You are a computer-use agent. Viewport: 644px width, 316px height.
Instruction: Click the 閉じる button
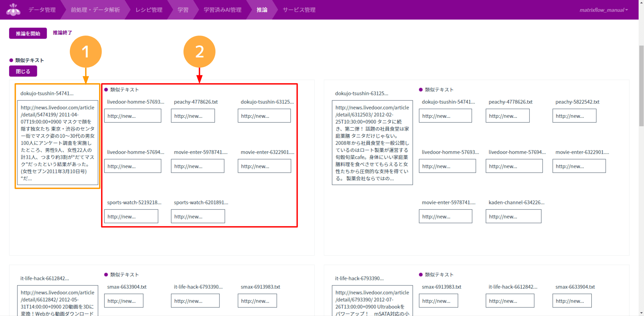23,71
